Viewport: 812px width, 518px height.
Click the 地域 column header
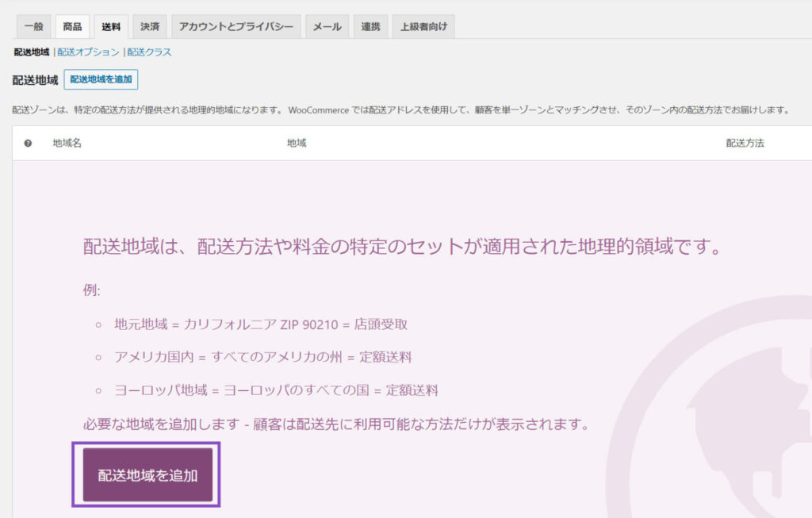tap(297, 143)
